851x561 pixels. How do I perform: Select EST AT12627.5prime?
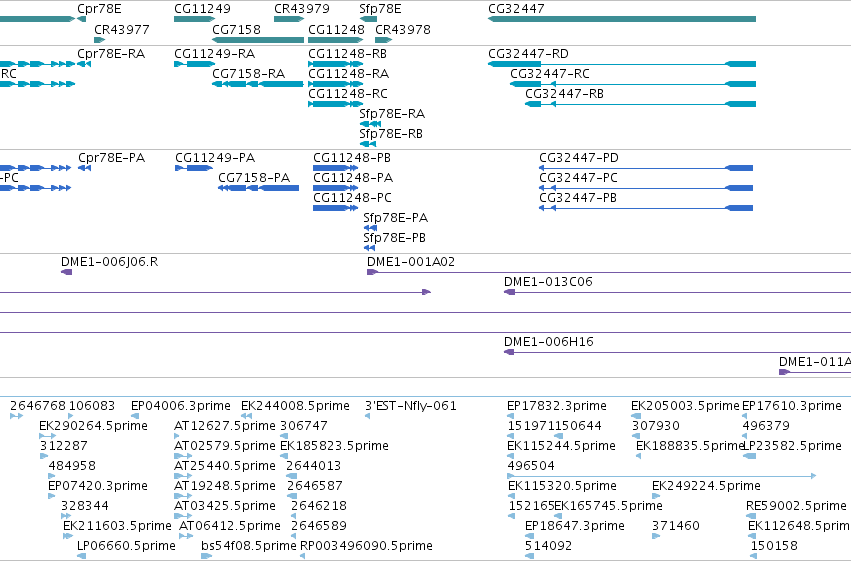click(225, 426)
